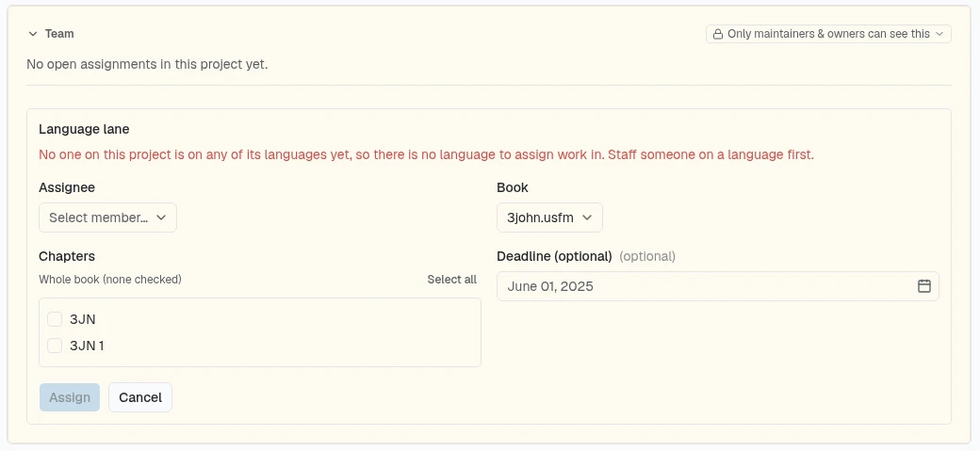Click 'No open assignments in this project yet.' text
980x451 pixels.
pos(147,64)
